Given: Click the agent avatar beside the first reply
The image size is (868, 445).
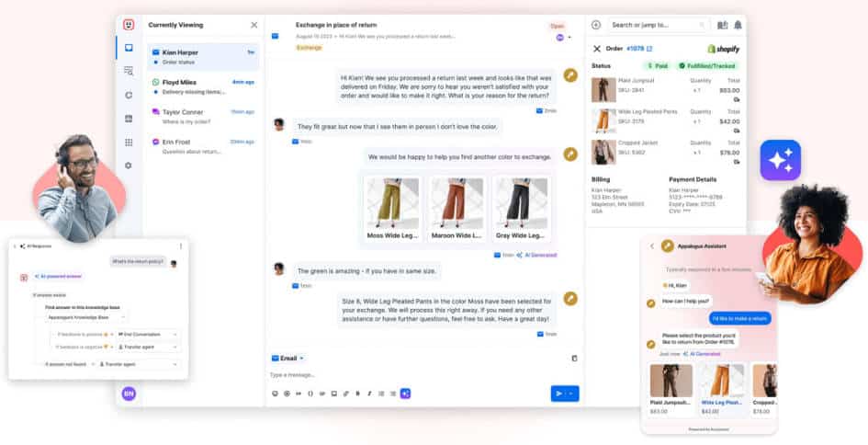Looking at the screenshot, I should click(x=570, y=75).
